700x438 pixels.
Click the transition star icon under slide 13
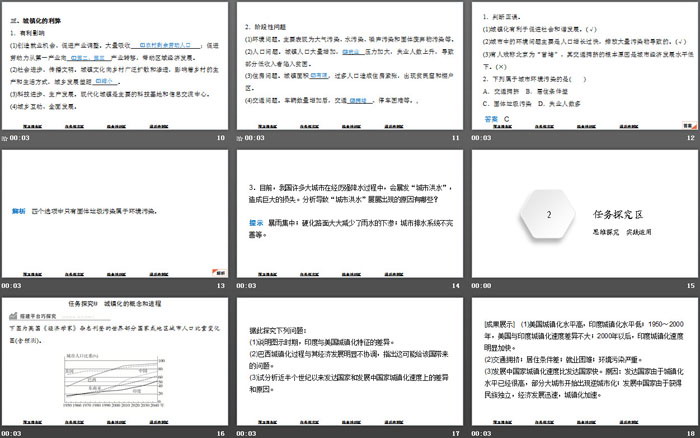5,285
